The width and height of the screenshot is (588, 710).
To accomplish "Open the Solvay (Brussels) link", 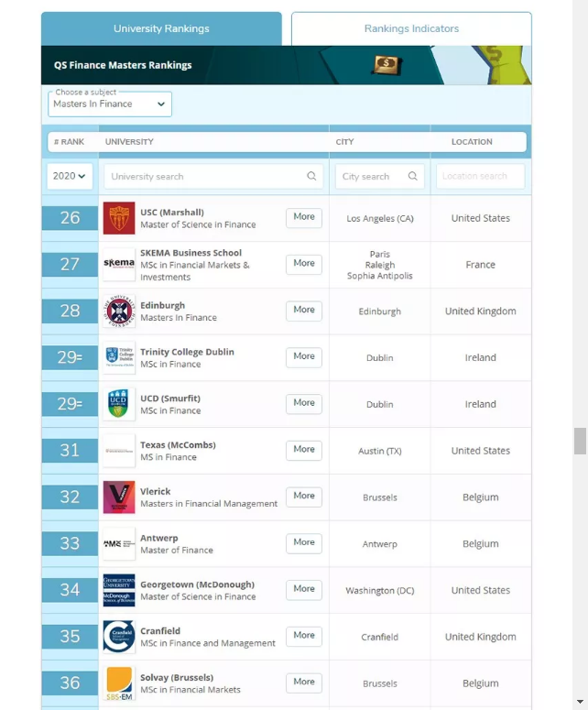I will (177, 678).
